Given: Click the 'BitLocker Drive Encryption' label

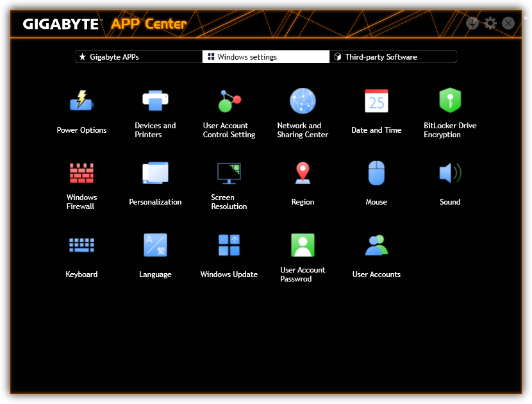Looking at the screenshot, I should point(450,130).
